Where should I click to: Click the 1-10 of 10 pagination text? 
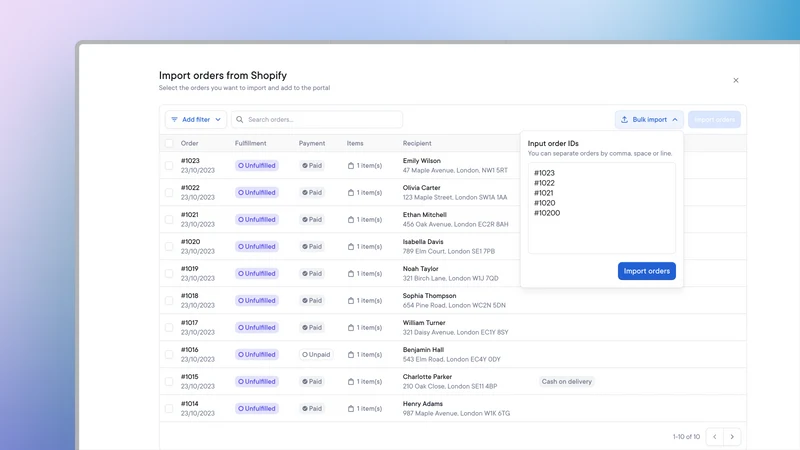[686, 437]
